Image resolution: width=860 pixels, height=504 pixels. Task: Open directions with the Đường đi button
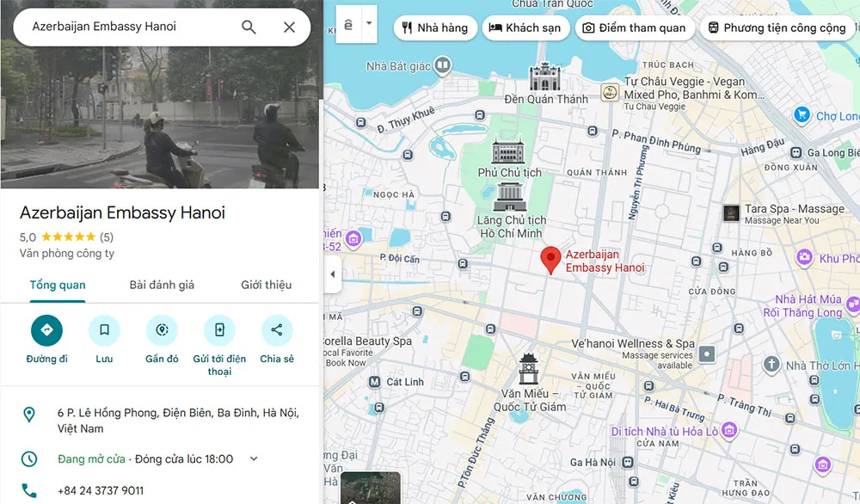click(46, 331)
